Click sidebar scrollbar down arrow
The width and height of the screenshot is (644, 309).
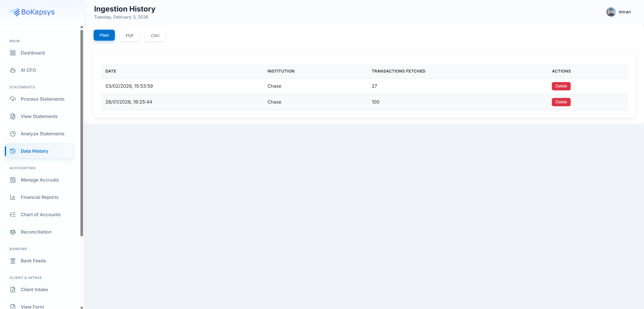(x=81, y=308)
